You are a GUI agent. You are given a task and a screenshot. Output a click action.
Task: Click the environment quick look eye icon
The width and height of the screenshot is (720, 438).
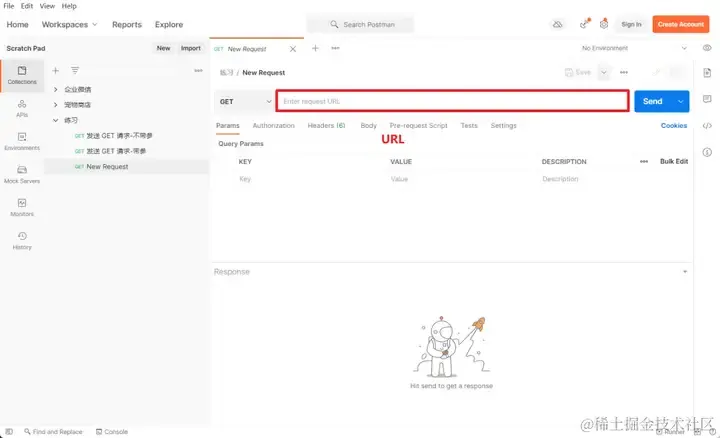tap(707, 48)
